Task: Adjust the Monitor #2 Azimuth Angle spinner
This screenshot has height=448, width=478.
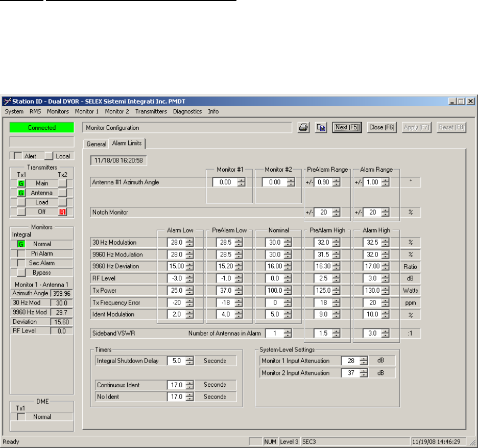Action: tap(291, 182)
